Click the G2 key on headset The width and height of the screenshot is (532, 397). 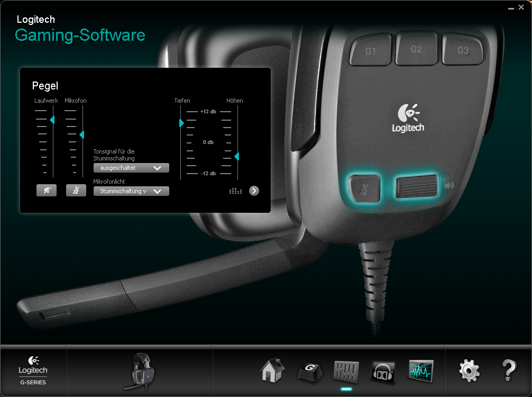[417, 48]
